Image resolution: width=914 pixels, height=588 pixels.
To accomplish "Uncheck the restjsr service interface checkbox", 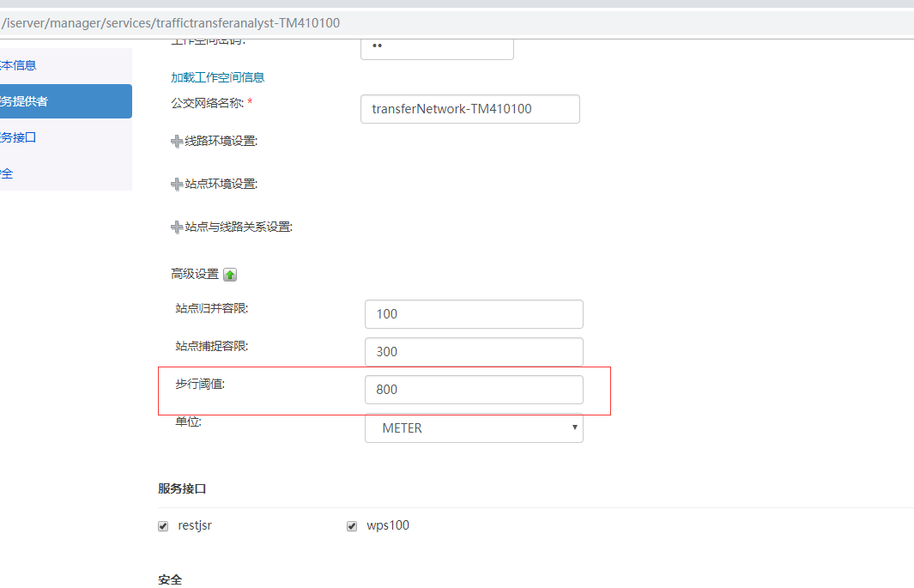I will [x=163, y=526].
